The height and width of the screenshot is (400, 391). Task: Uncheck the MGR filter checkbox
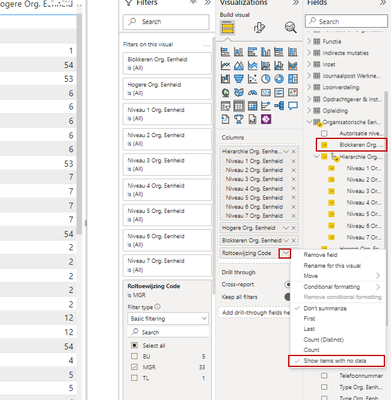[x=134, y=367]
